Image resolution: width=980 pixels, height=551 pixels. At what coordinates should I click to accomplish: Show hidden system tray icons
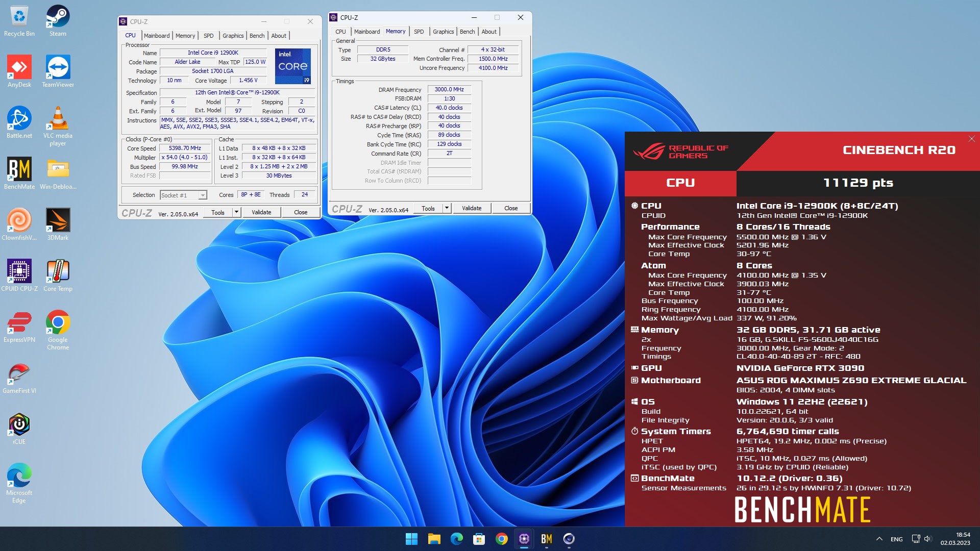879,539
